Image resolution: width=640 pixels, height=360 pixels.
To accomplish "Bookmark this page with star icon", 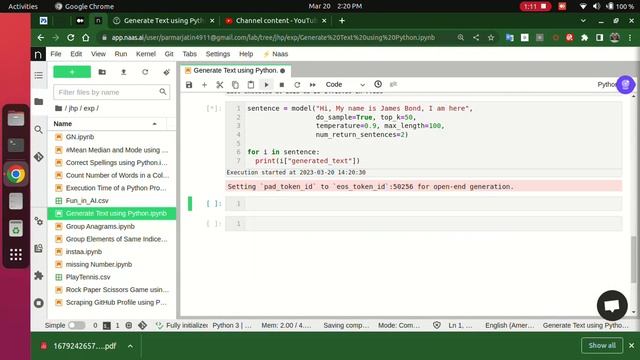I will point(491,38).
